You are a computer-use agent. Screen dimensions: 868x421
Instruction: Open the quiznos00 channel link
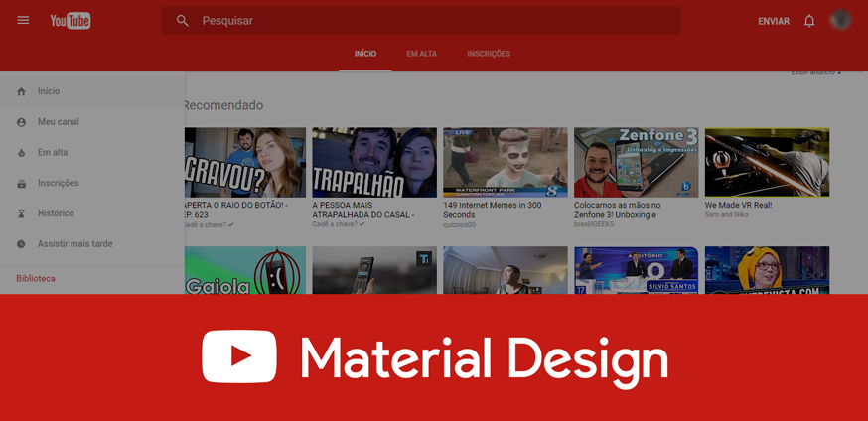pos(459,225)
